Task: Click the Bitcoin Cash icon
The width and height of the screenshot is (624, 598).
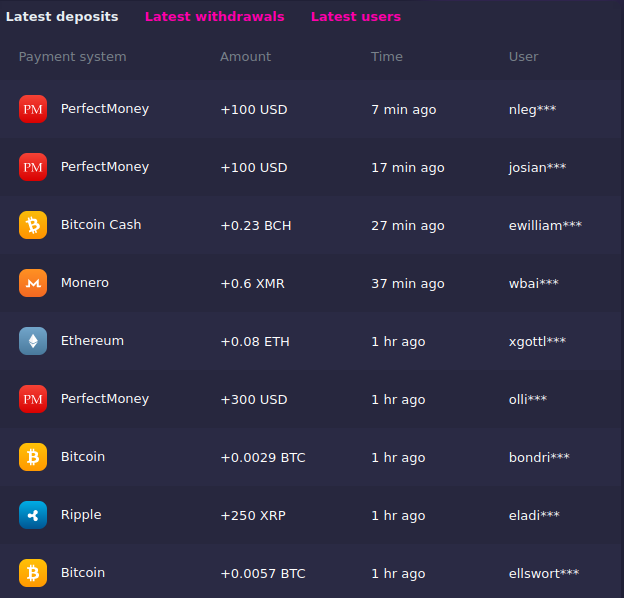Action: [x=33, y=225]
